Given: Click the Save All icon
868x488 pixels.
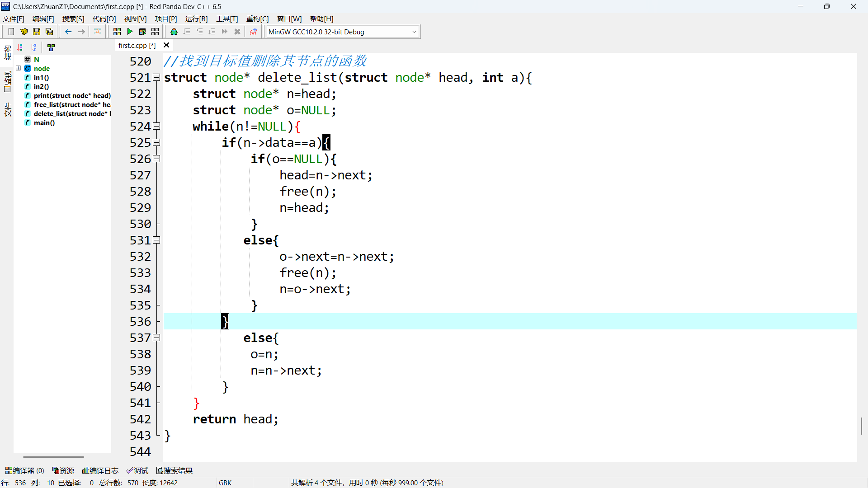Looking at the screenshot, I should pyautogui.click(x=49, y=32).
